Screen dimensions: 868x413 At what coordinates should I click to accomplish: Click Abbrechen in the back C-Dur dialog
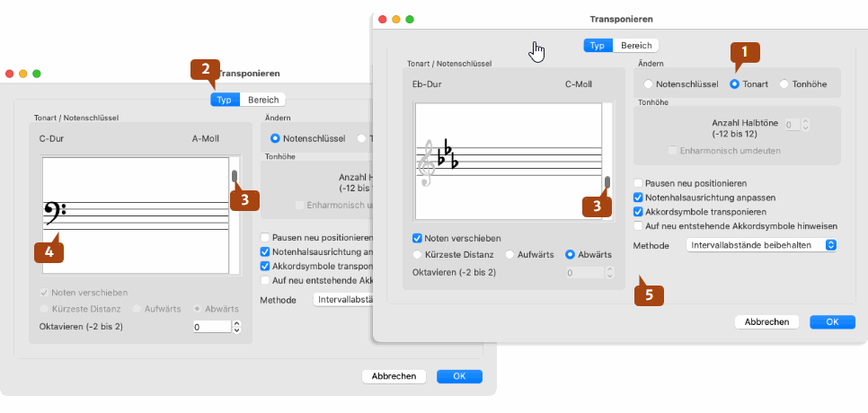click(x=394, y=376)
